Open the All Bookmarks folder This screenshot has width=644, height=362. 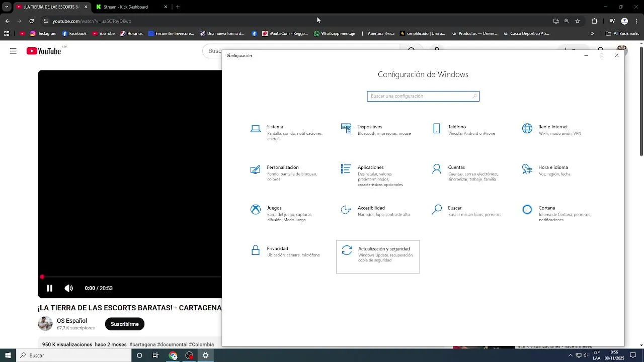pos(622,34)
